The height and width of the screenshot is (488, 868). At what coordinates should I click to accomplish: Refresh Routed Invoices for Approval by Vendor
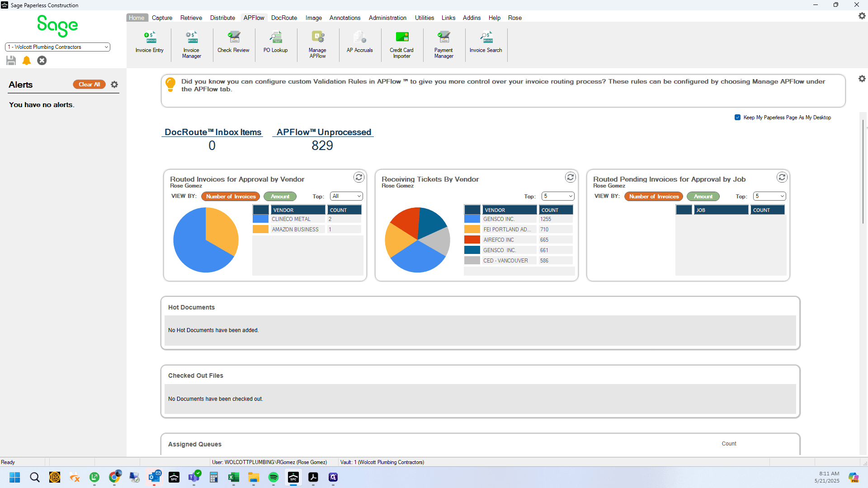tap(359, 178)
